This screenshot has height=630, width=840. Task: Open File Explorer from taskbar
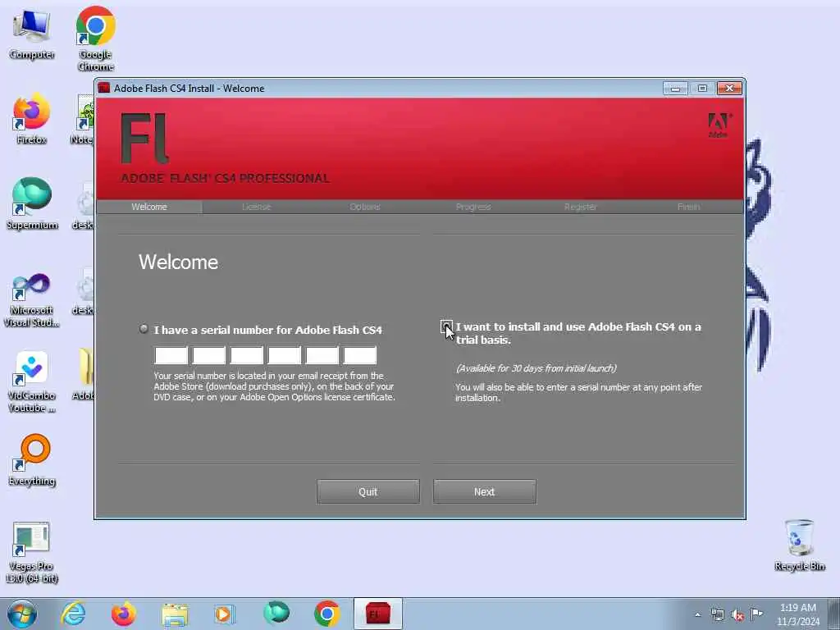coord(175,614)
